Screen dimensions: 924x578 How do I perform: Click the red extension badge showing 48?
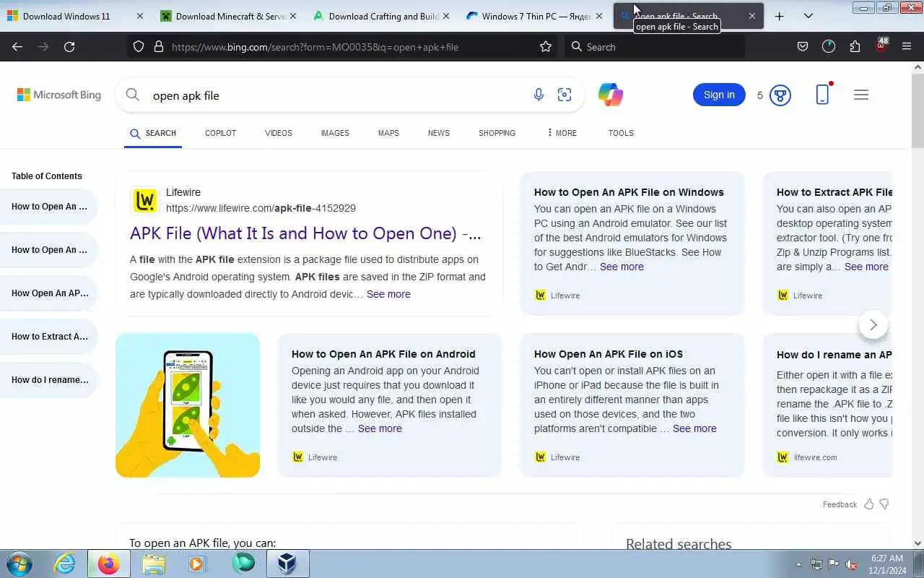point(881,45)
